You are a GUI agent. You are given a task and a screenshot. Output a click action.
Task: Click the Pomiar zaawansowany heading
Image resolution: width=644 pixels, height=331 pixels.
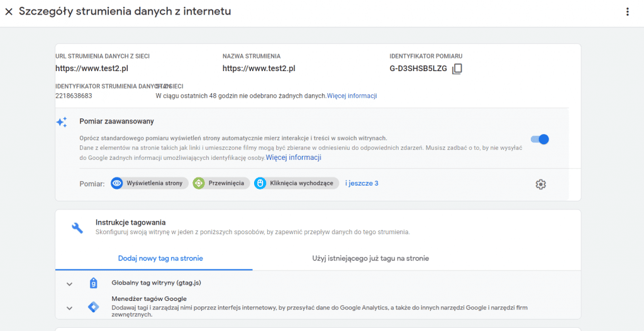coord(116,121)
